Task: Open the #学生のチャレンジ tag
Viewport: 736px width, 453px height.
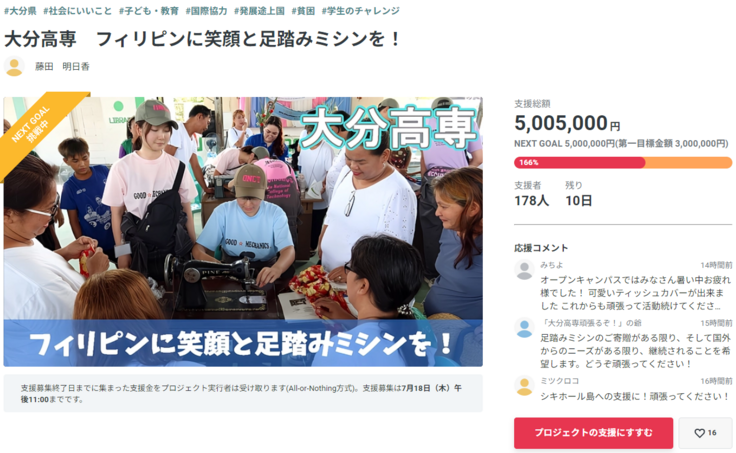Action: tap(360, 11)
